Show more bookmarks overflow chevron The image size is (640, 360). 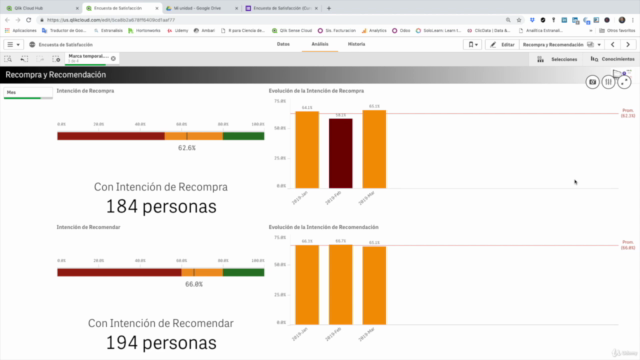[591, 31]
